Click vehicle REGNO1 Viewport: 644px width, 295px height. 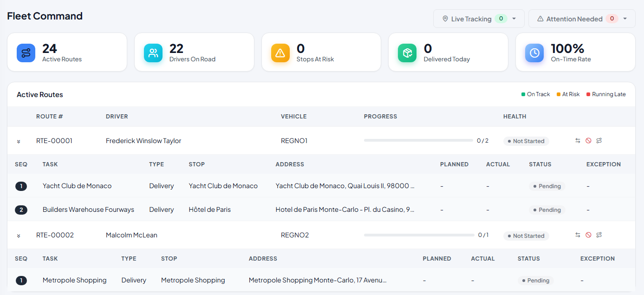click(x=294, y=141)
